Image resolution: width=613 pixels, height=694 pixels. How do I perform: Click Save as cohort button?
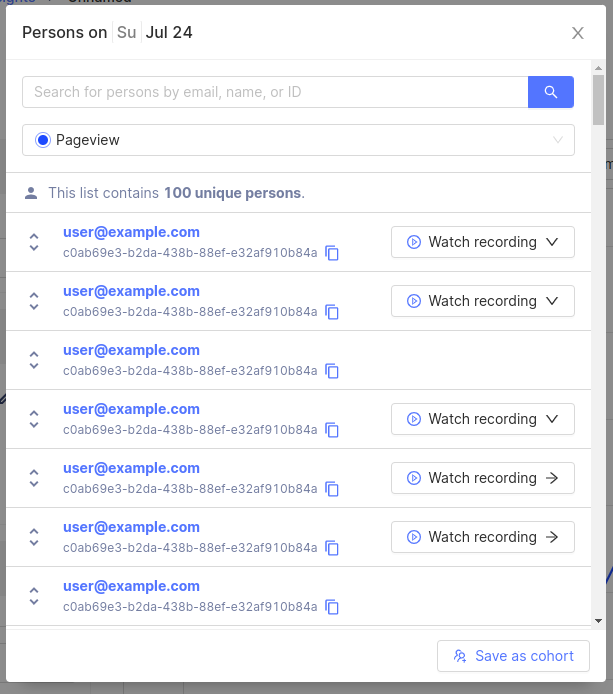pyautogui.click(x=513, y=656)
